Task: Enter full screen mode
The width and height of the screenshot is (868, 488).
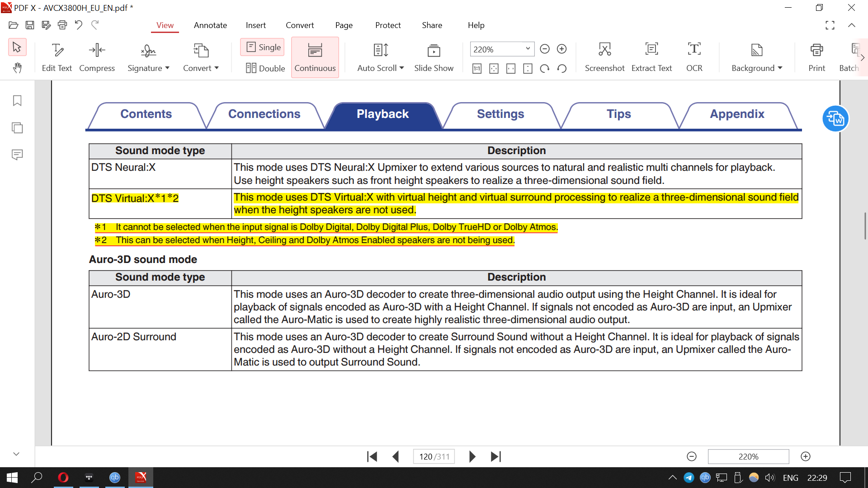Action: coord(830,25)
